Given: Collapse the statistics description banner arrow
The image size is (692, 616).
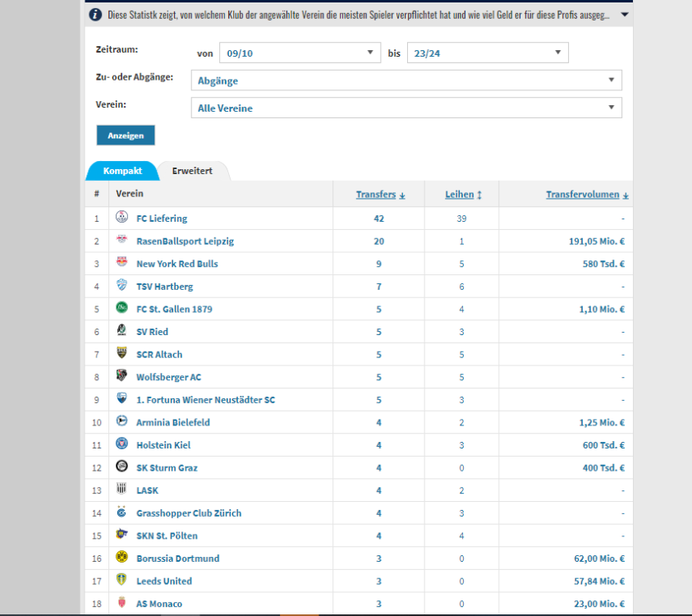Looking at the screenshot, I should tap(625, 15).
